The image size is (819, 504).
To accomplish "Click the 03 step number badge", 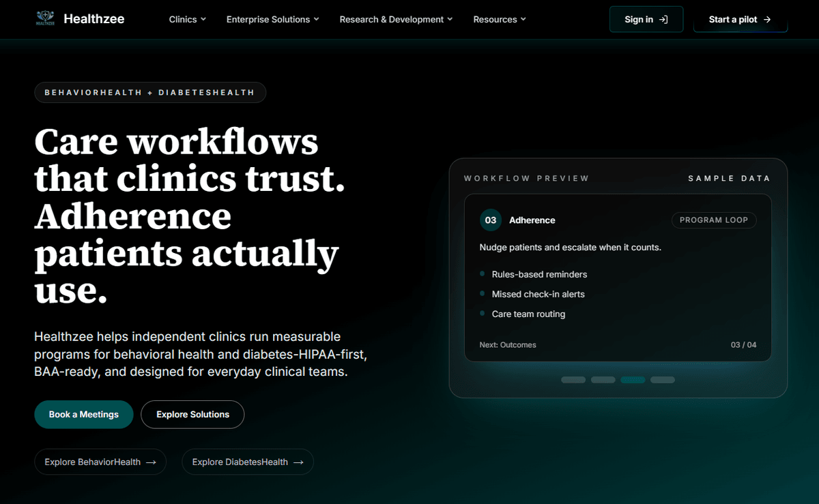I will (490, 220).
